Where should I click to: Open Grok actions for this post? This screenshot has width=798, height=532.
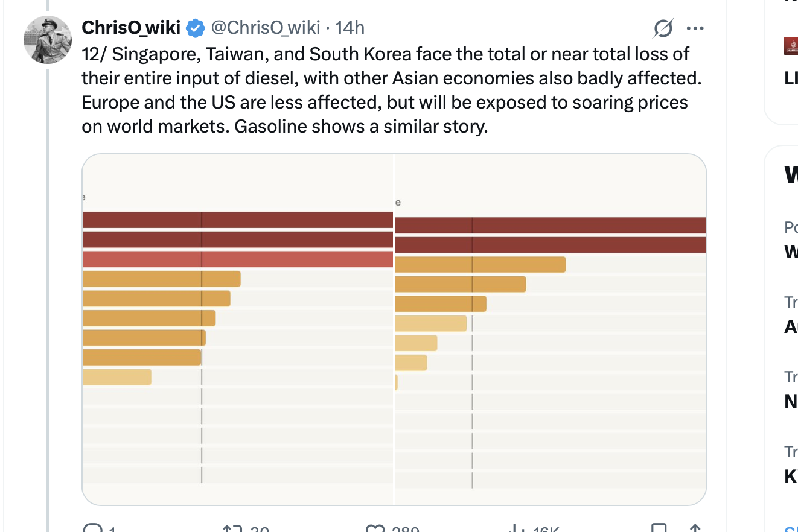663,28
